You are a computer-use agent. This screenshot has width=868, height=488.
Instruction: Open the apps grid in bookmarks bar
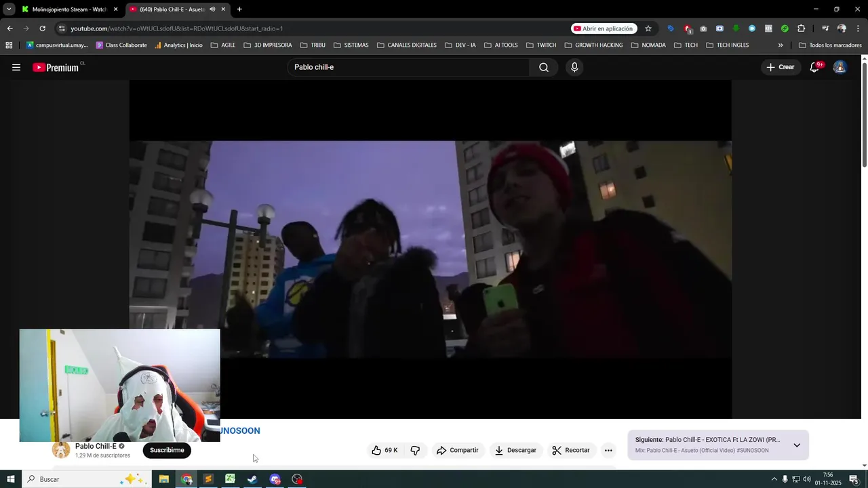(9, 45)
